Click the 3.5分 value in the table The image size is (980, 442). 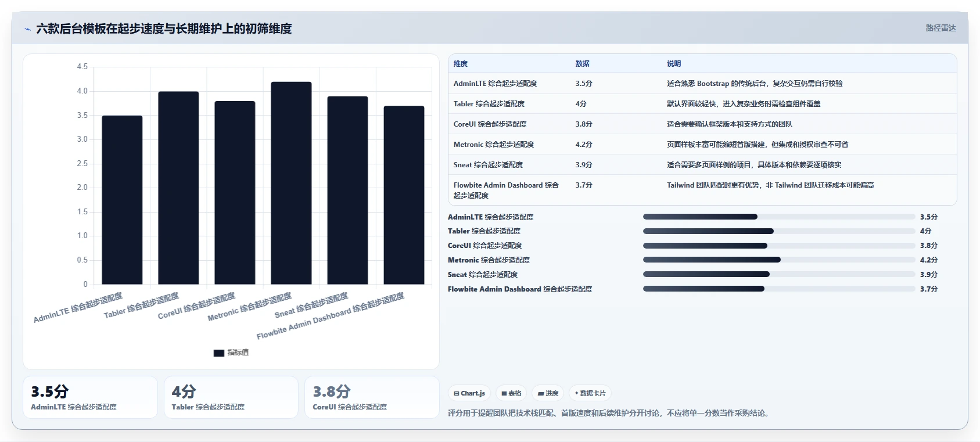[584, 84]
